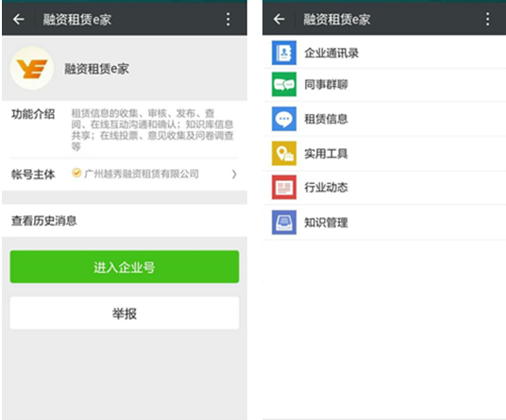Open the 企业通讯录 contacts book icon

coord(284,53)
